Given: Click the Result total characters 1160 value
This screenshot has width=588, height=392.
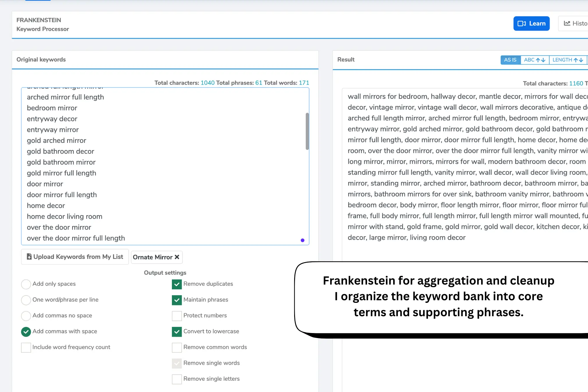Looking at the screenshot, I should coord(576,83).
